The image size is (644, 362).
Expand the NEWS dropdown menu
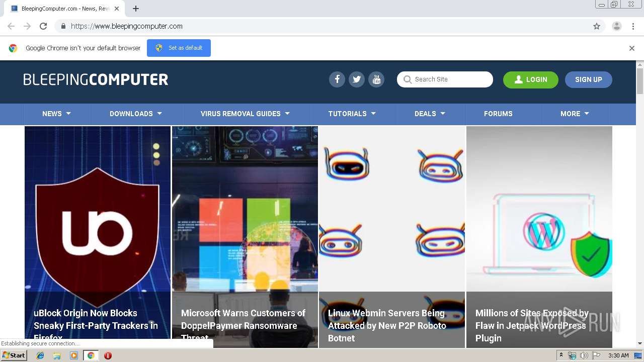coord(56,114)
